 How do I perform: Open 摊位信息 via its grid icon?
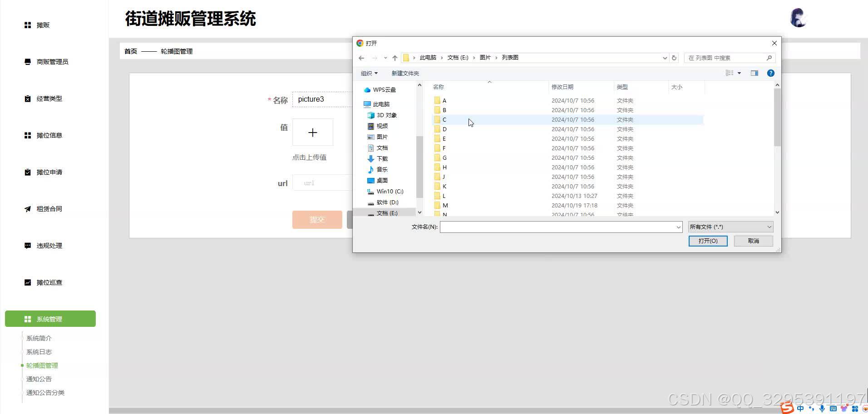27,135
